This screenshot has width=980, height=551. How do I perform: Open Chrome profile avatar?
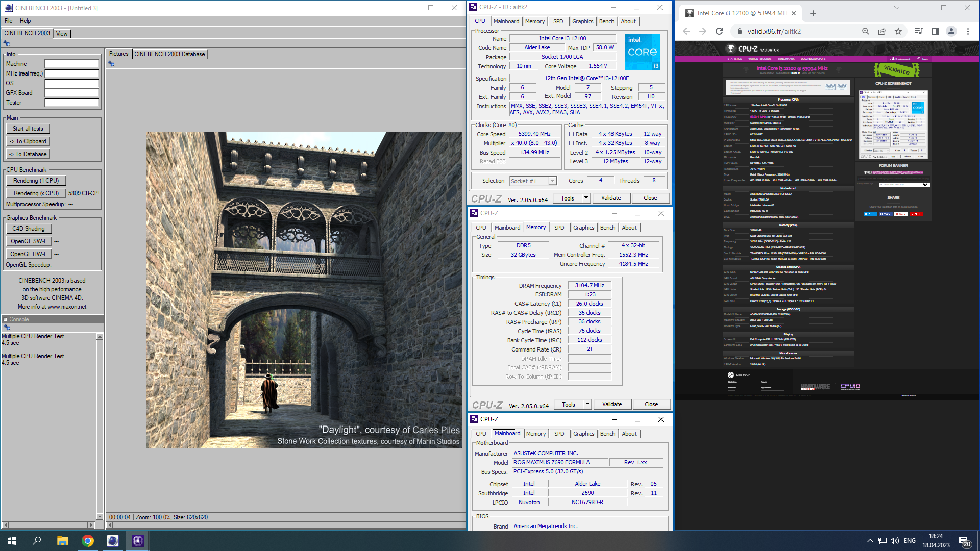951,31
